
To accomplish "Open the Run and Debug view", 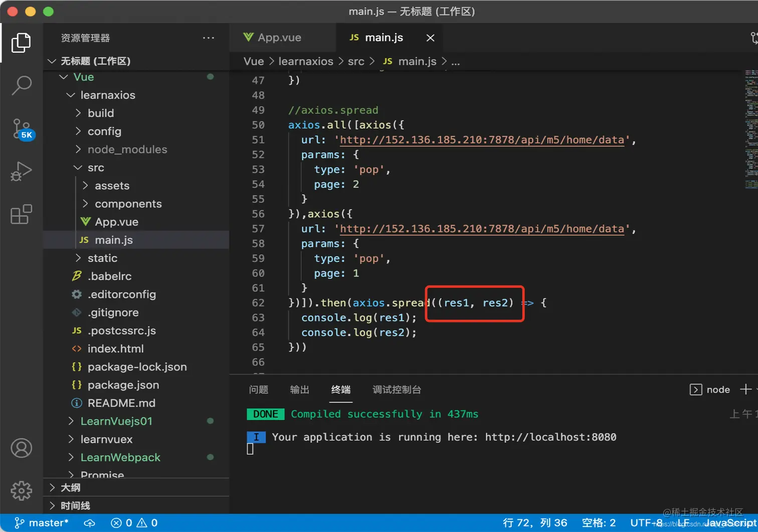I will click(21, 171).
